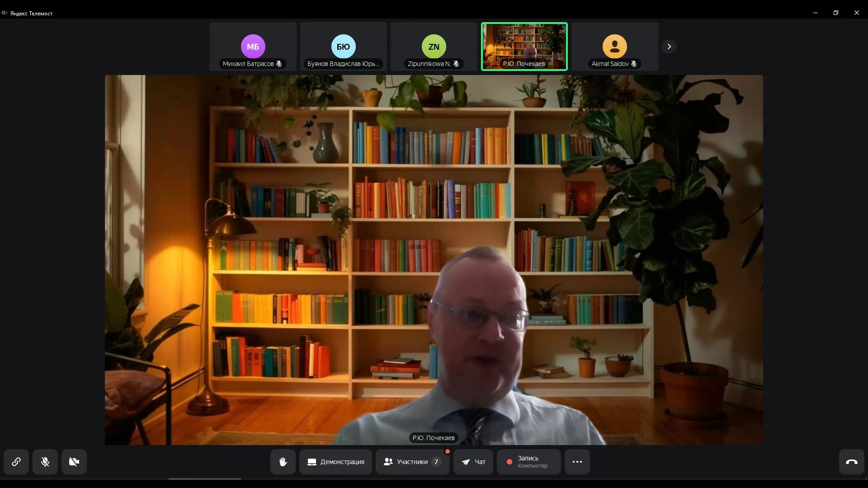Select Zipunnikowa N. participant tile
The height and width of the screenshot is (488, 868).
[434, 47]
